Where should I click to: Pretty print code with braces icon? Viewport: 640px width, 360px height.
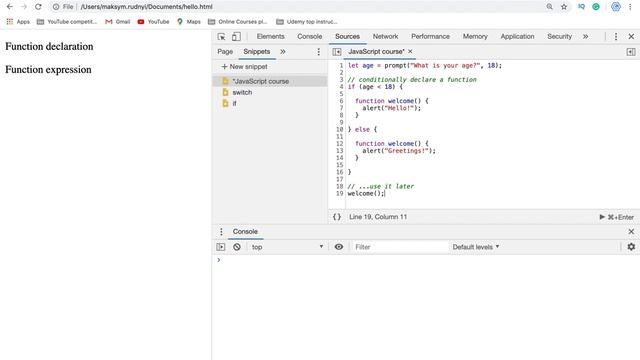tap(337, 217)
